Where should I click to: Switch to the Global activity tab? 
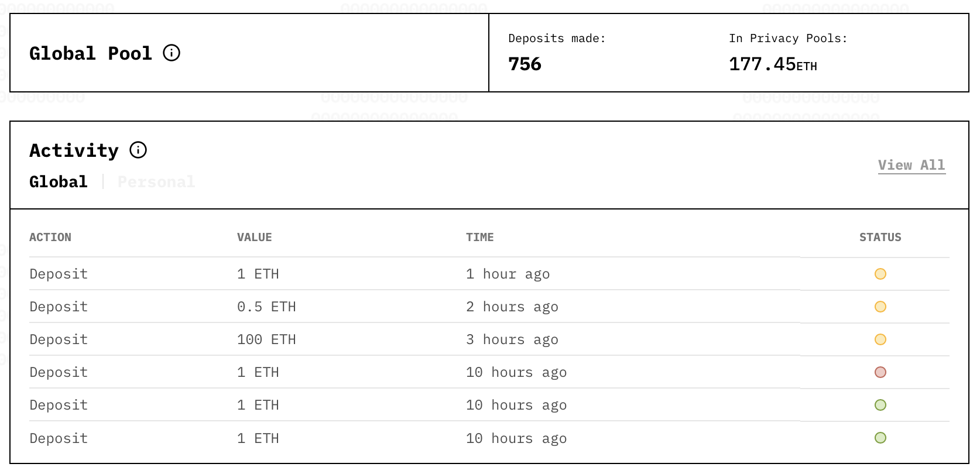[x=59, y=182]
